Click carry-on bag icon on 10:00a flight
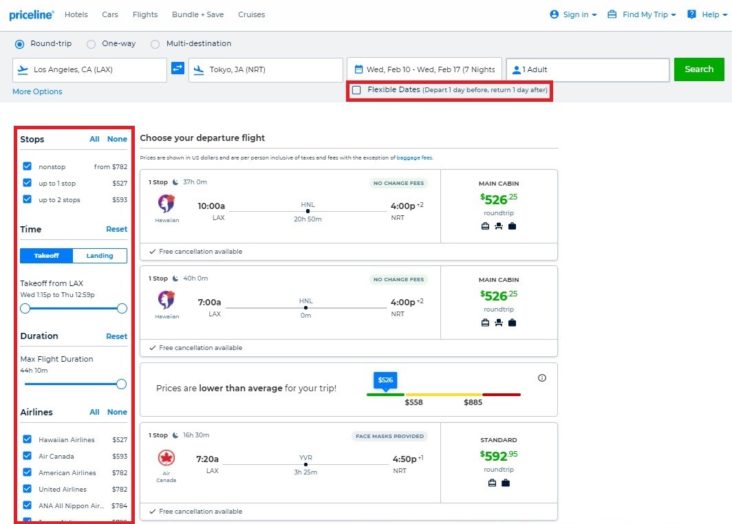This screenshot has width=732, height=524. [485, 226]
